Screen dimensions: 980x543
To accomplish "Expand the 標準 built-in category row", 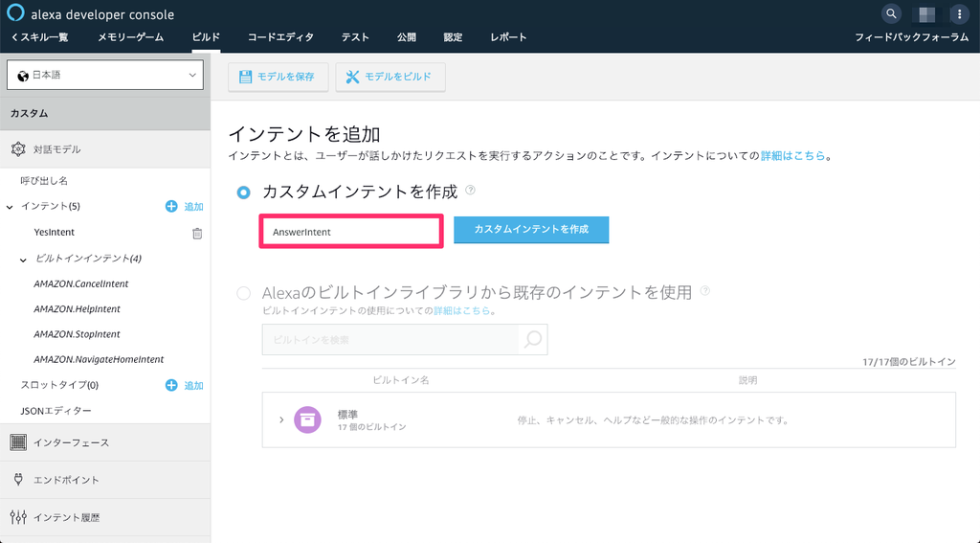I will [x=281, y=419].
